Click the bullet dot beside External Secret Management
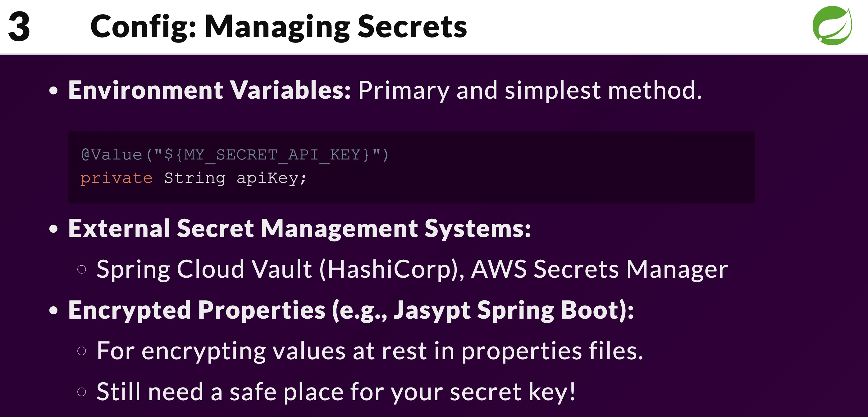 (53, 229)
